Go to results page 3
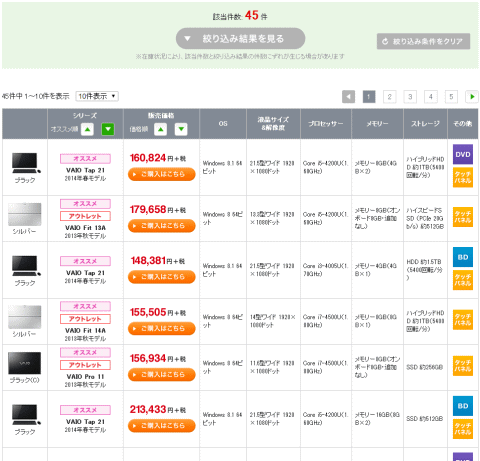The image size is (480, 461). click(x=410, y=97)
